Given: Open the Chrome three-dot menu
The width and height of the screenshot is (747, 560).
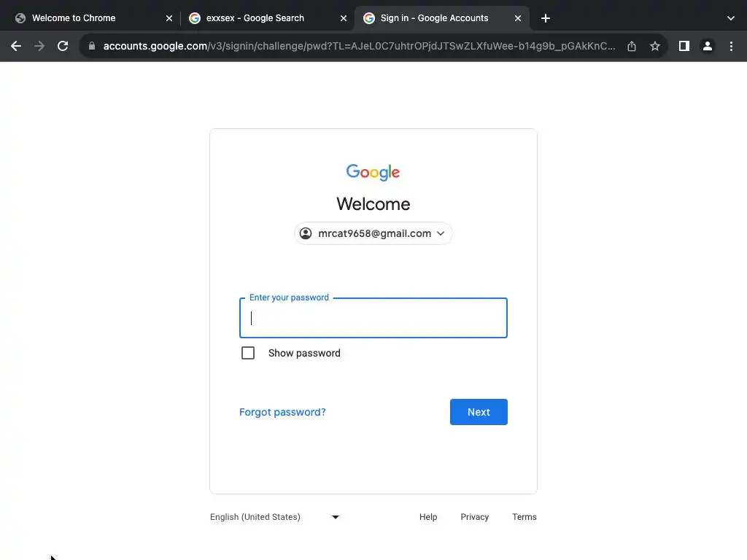Looking at the screenshot, I should (731, 46).
